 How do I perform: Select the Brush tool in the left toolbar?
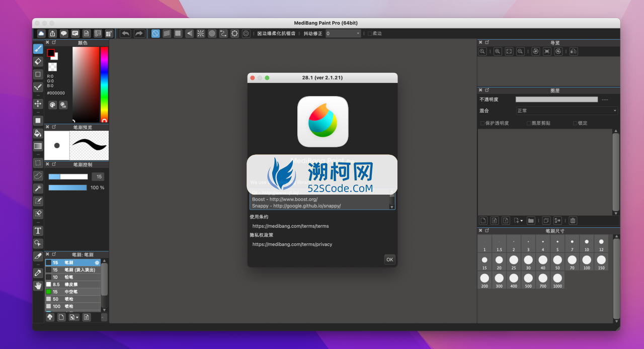click(38, 49)
